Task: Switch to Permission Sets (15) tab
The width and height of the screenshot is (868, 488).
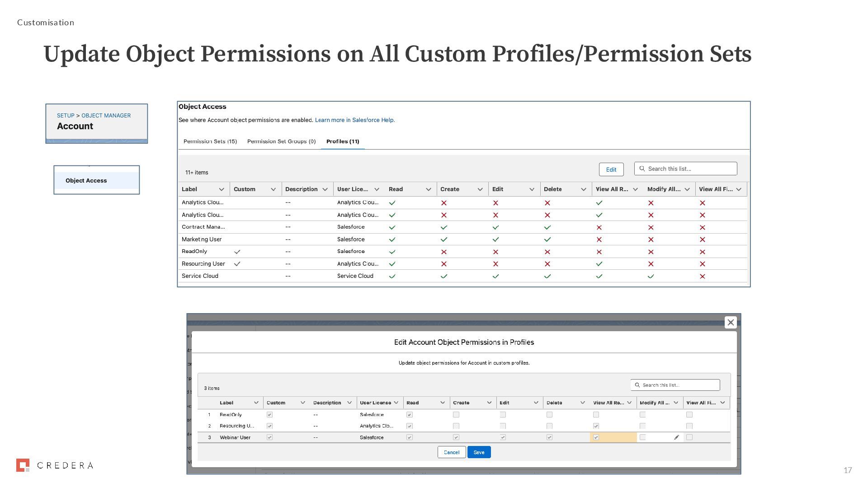Action: pos(210,141)
